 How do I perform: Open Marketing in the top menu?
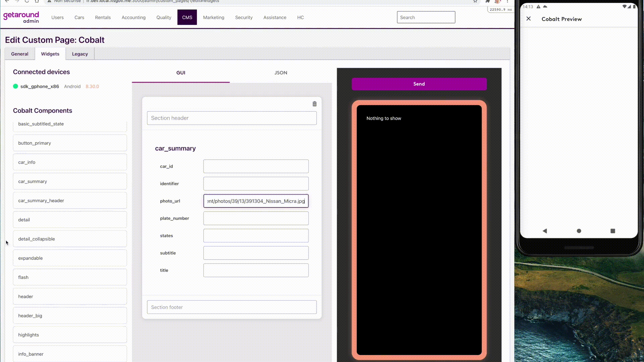pyautogui.click(x=213, y=17)
